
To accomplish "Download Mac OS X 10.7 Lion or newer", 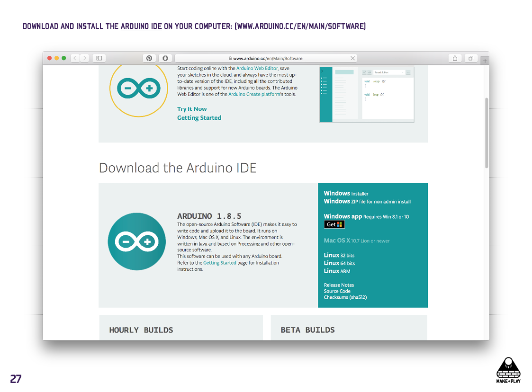I will click(x=357, y=241).
